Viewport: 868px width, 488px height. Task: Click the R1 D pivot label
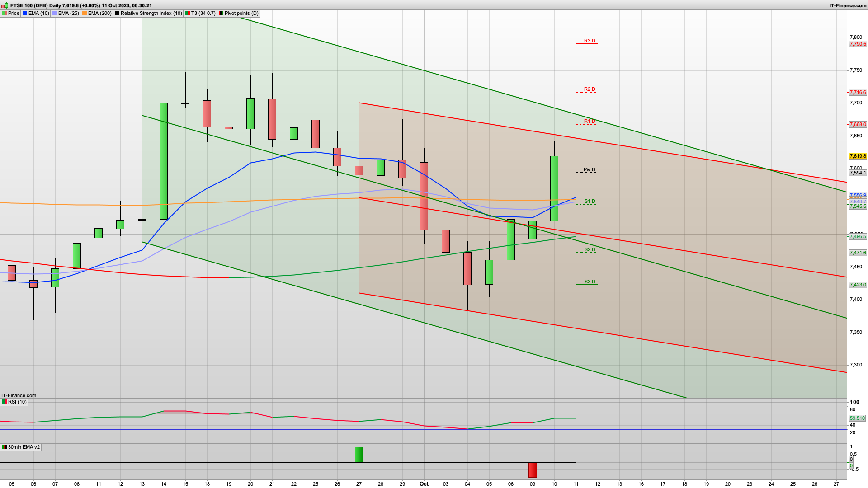coord(590,121)
